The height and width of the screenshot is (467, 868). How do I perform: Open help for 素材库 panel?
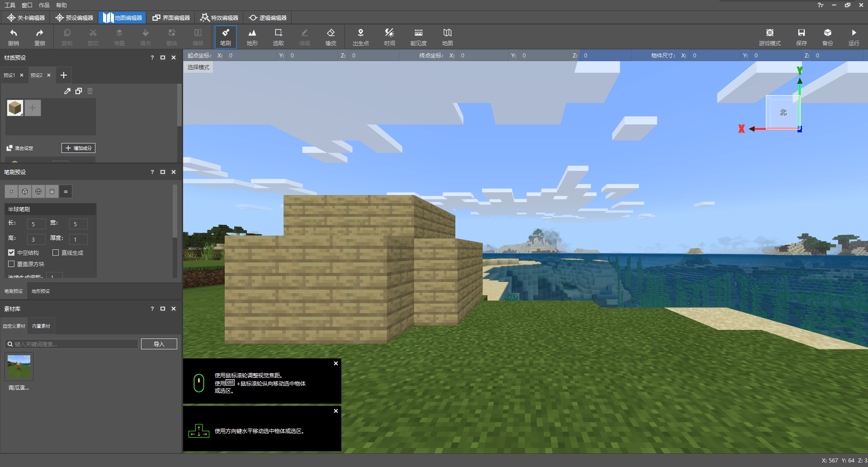(x=152, y=309)
